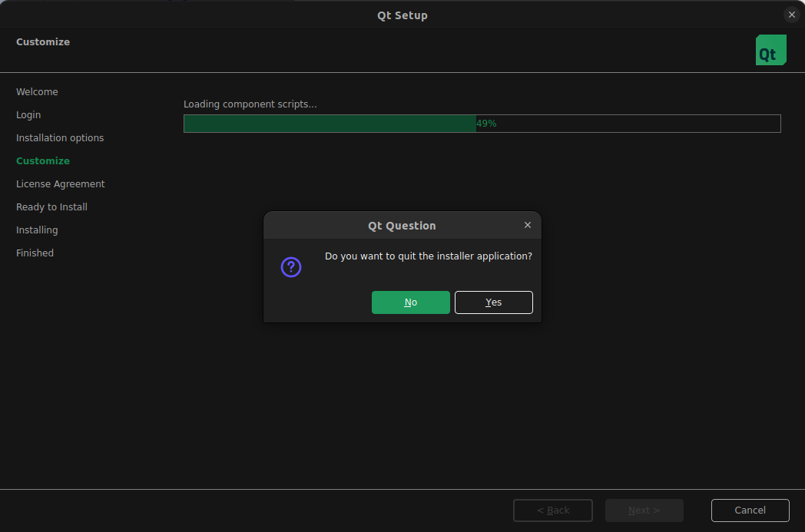The width and height of the screenshot is (805, 532).
Task: Select Ready to Install step
Action: pos(51,207)
